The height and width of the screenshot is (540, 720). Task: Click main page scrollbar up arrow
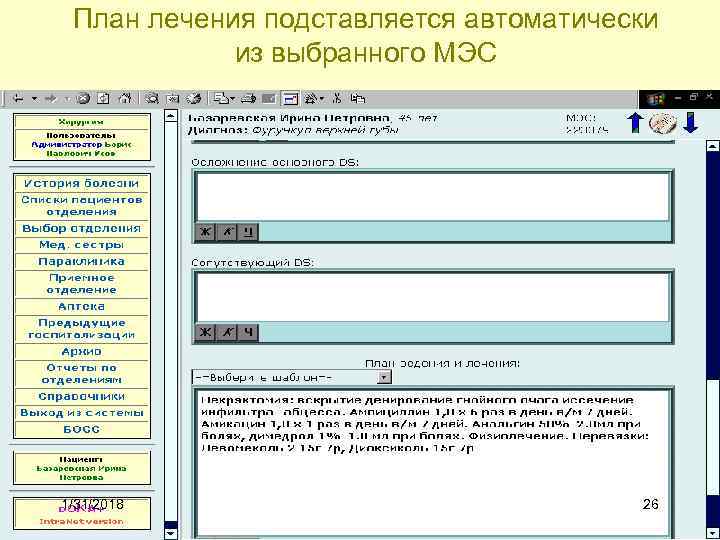coord(713,146)
